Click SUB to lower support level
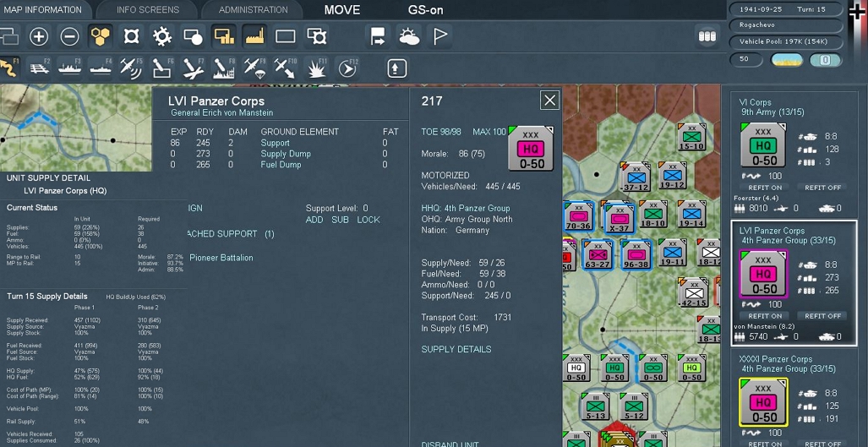Image resolution: width=868 pixels, height=447 pixels. pos(340,220)
